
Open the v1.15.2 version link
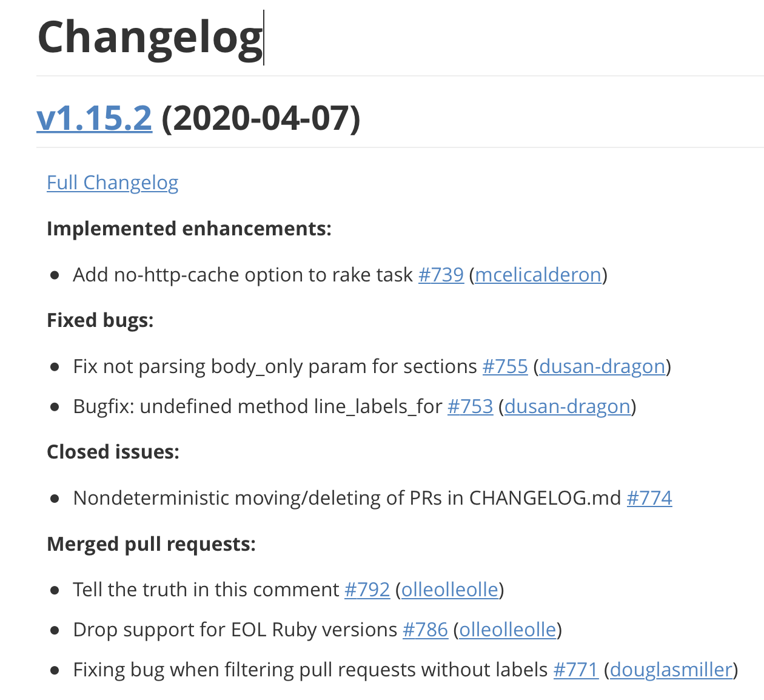tap(94, 118)
